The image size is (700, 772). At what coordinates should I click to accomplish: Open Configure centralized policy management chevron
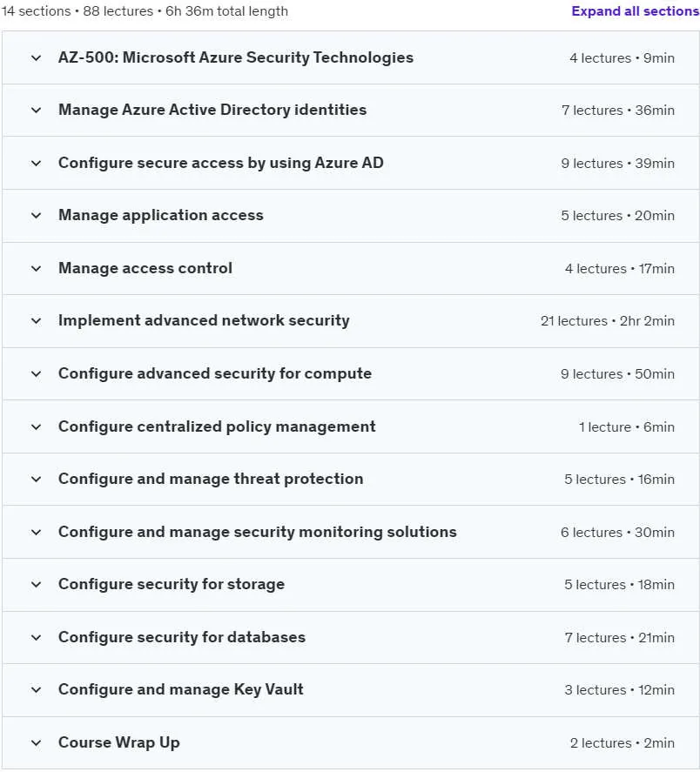[x=36, y=426]
